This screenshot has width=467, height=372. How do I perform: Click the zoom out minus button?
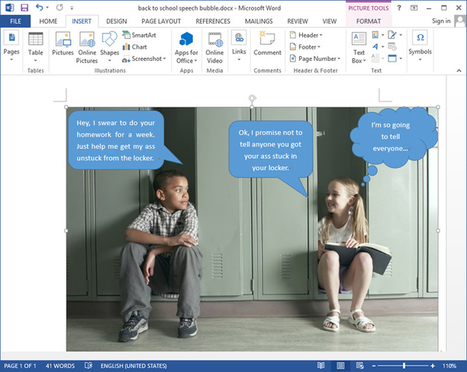(374, 366)
